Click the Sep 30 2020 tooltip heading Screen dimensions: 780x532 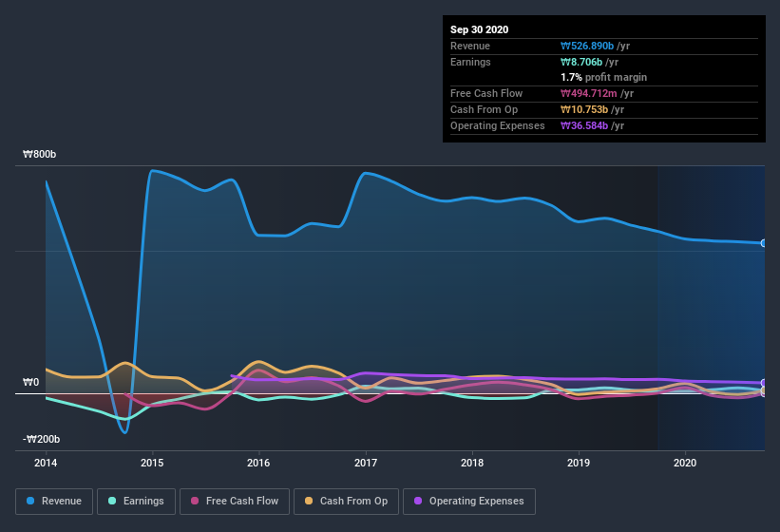tap(480, 29)
